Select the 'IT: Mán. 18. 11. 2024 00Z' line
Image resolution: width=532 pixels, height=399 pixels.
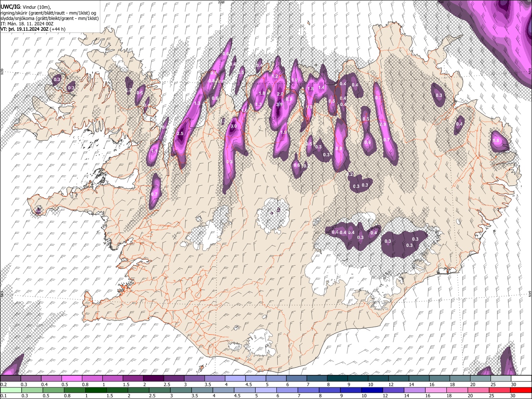click(27, 24)
